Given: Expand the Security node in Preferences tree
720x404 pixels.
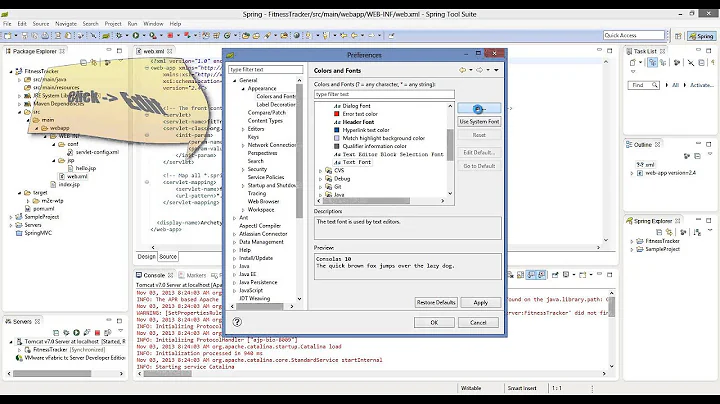Looking at the screenshot, I should tap(243, 169).
